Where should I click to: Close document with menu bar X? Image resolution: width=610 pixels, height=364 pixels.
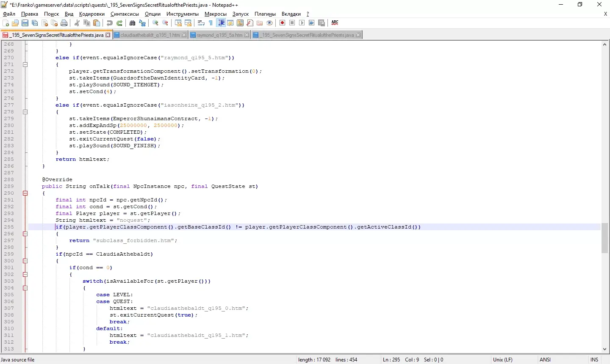point(605,14)
